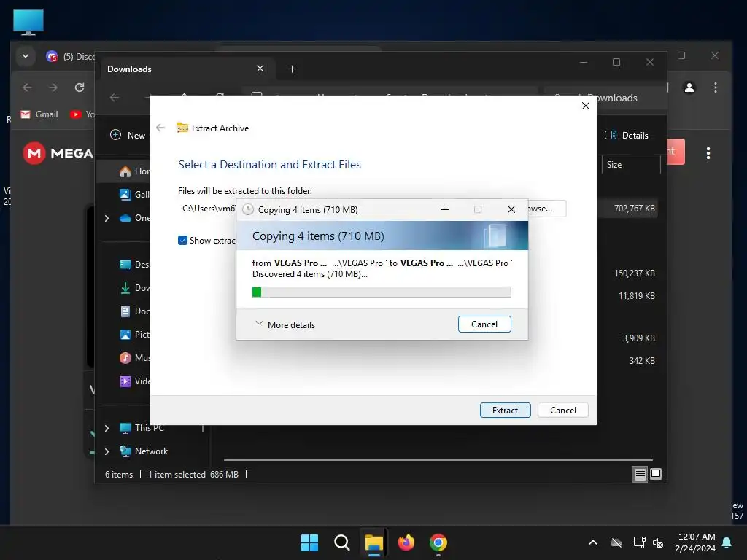
Task: Toggle Show extracted files checkbox
Action: click(182, 241)
